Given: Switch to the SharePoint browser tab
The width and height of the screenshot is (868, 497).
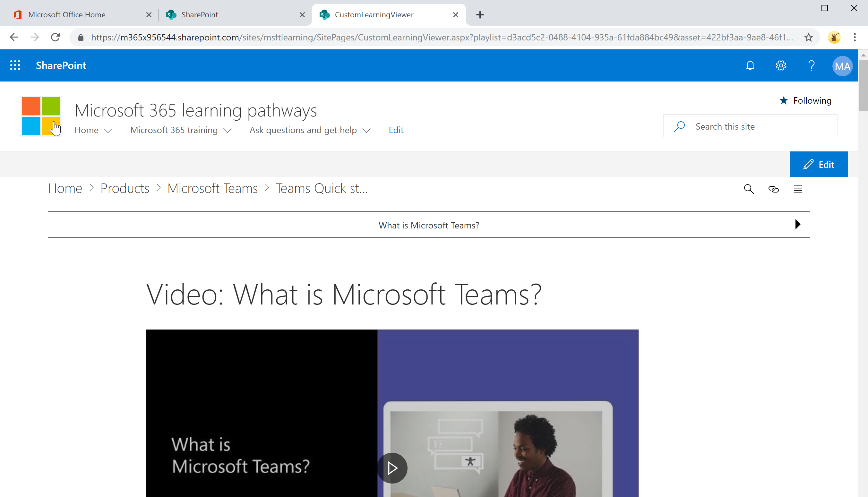Looking at the screenshot, I should pos(200,15).
